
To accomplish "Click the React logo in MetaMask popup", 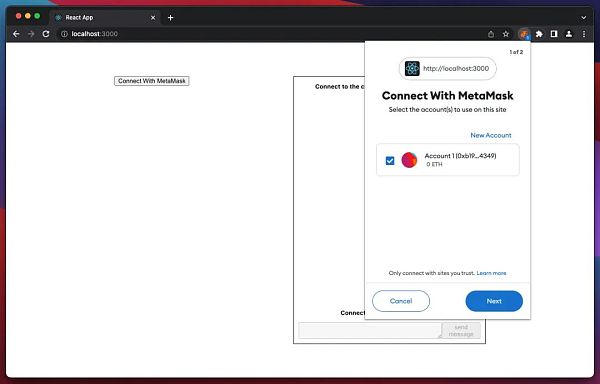I will coord(412,69).
